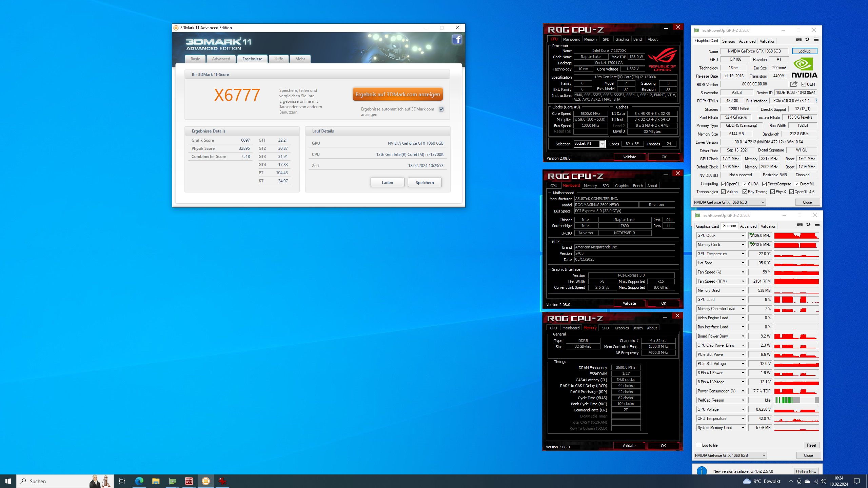Click the camera icon in GPU-Z Sensors window

pyautogui.click(x=800, y=225)
